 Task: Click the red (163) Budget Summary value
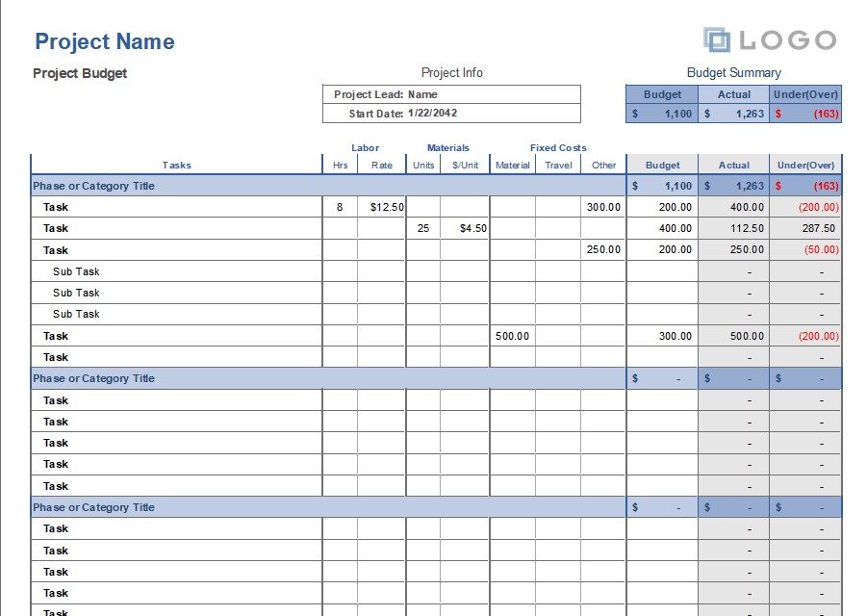[x=826, y=114]
